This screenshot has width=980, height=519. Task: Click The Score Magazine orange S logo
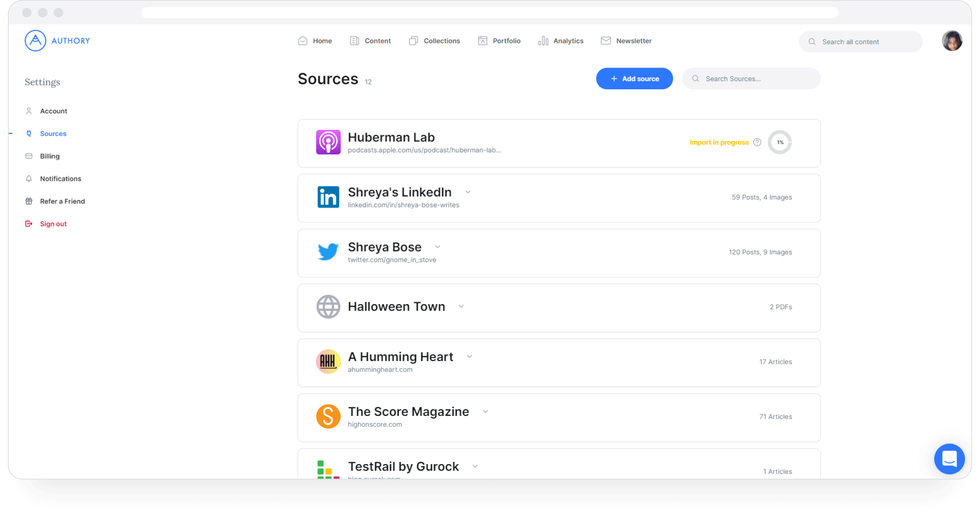[x=328, y=416]
